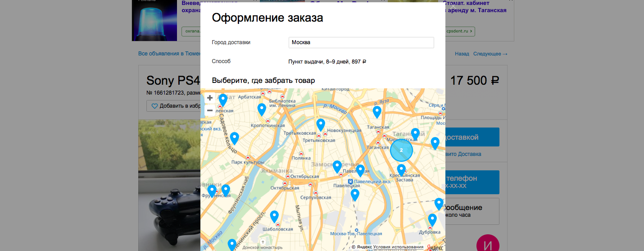Click the show телефон button
The image size is (644, 251).
472,182
